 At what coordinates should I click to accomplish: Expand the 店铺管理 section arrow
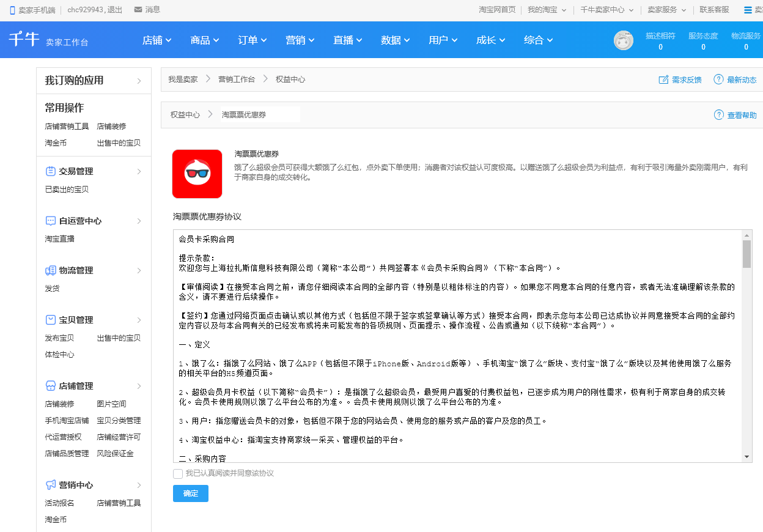click(x=139, y=386)
